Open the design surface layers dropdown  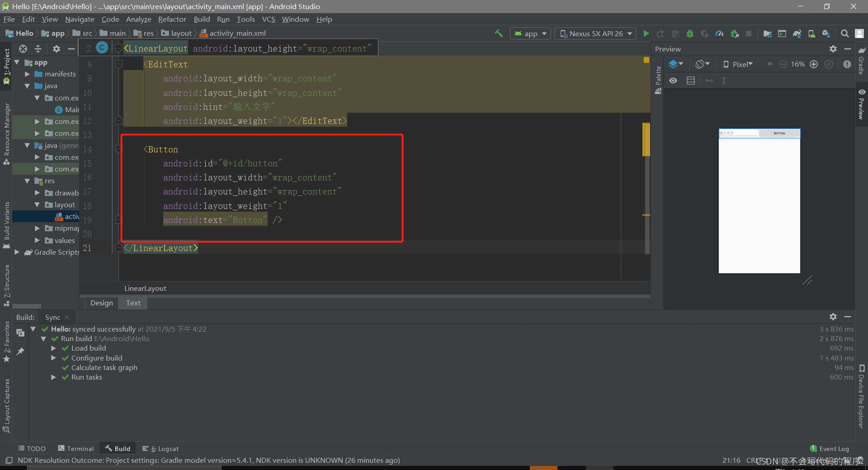(676, 64)
